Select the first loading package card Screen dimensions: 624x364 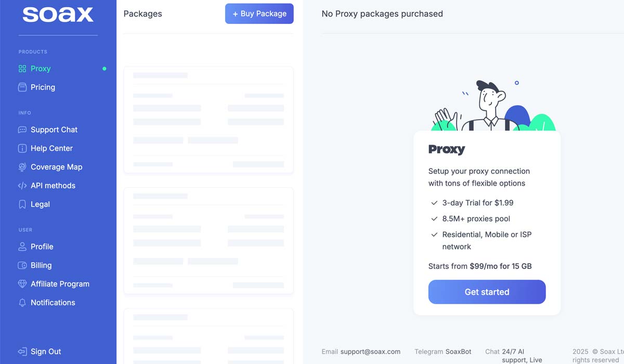click(x=208, y=120)
